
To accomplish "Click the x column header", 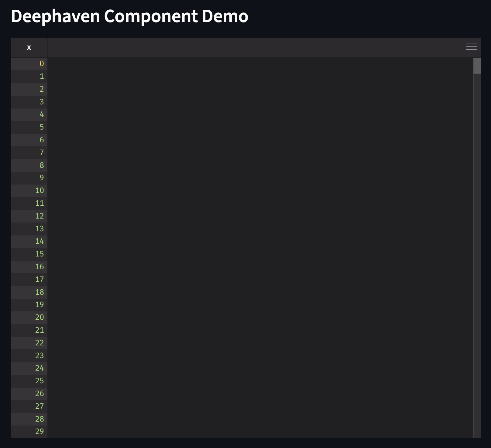I will 29,47.
